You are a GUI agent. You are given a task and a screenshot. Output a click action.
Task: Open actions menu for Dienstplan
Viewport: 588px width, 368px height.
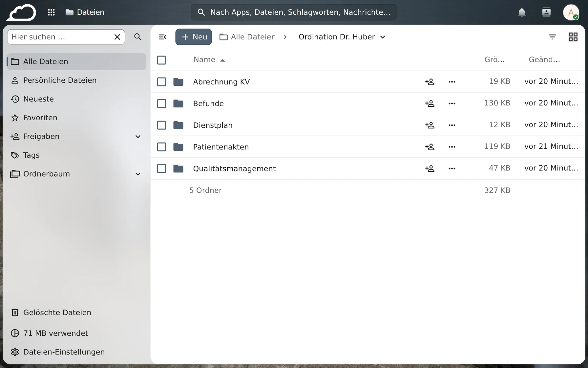pos(452,125)
